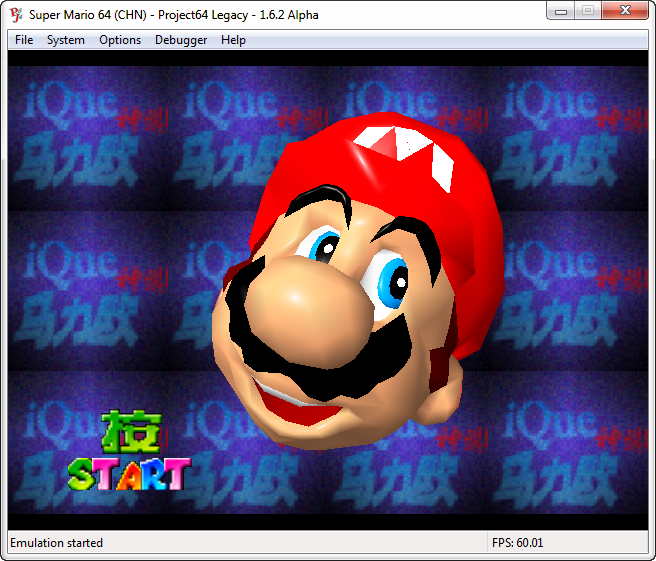Open the File menu
Screen dimensions: 656x561
(x=24, y=40)
